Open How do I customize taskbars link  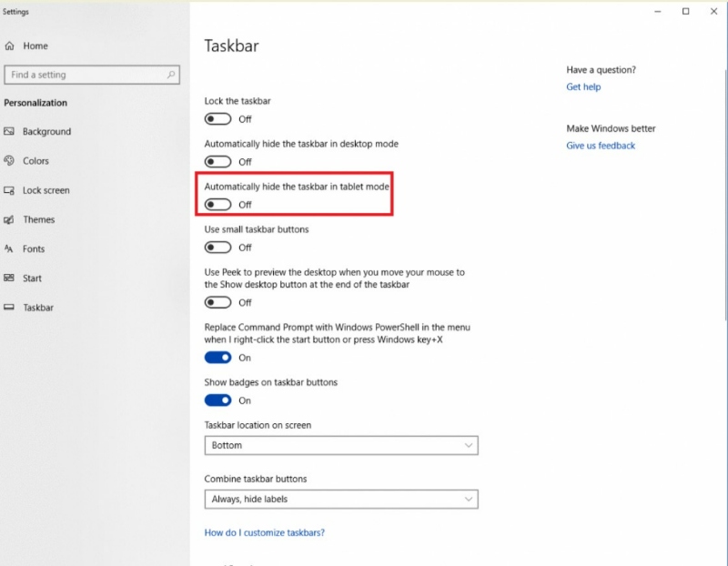click(264, 532)
